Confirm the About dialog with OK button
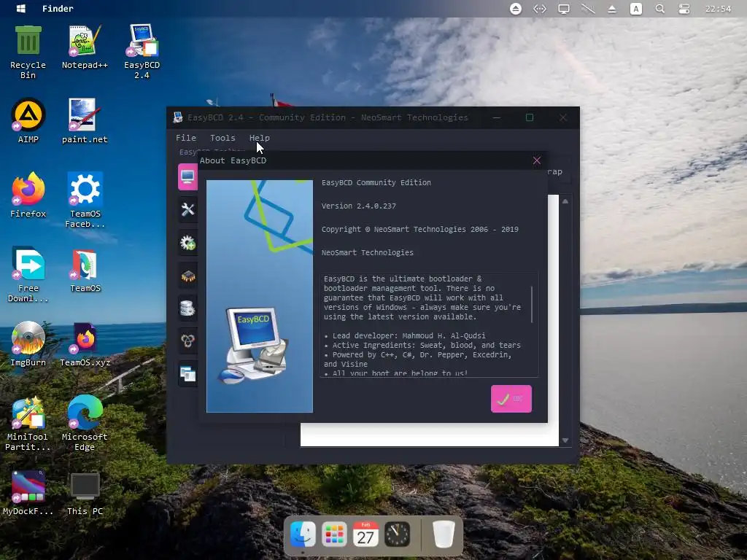This screenshot has height=560, width=747. pyautogui.click(x=511, y=399)
